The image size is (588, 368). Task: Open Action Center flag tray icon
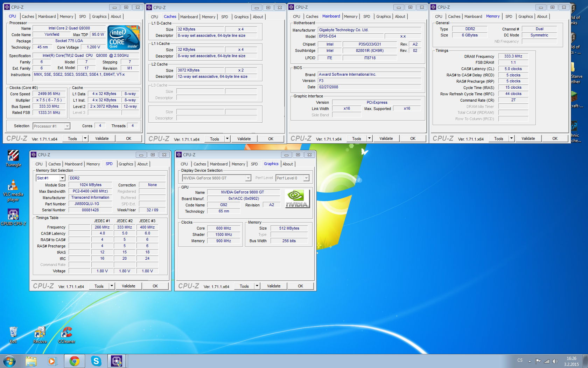coord(538,361)
